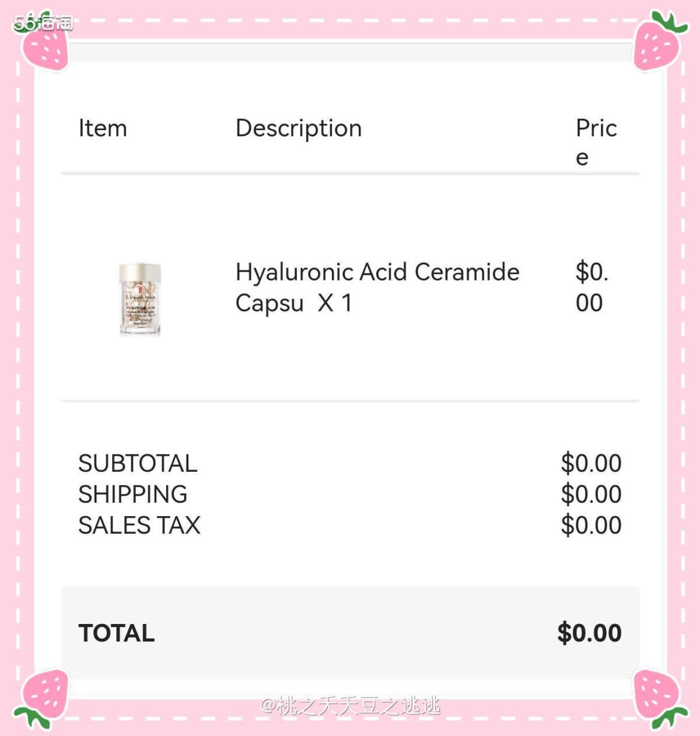Click the bottom-left strawberry sticker
This screenshot has height=736, width=700.
coord(42,698)
